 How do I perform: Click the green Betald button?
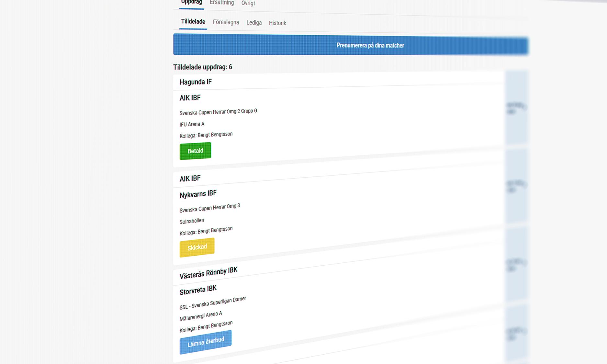click(195, 151)
